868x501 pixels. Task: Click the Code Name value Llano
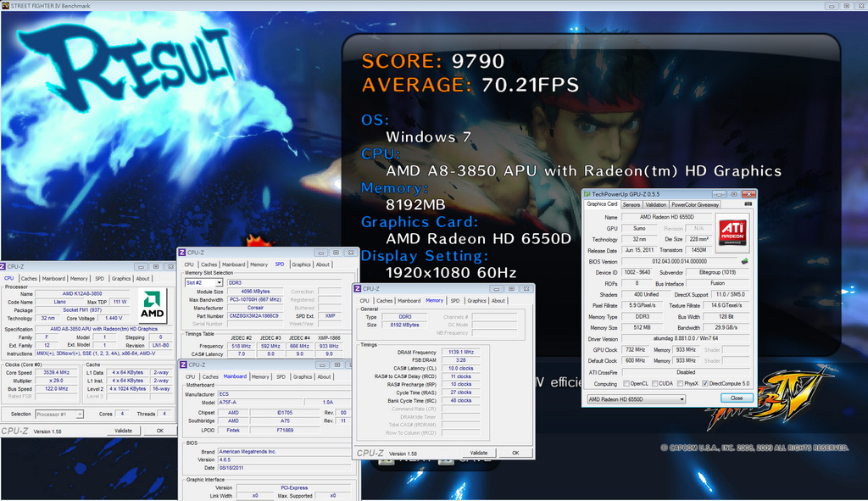60,303
